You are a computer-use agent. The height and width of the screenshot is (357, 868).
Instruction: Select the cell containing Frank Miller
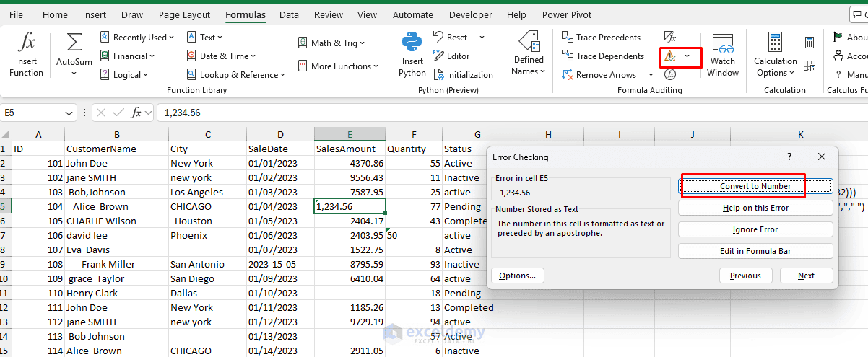(x=116, y=264)
